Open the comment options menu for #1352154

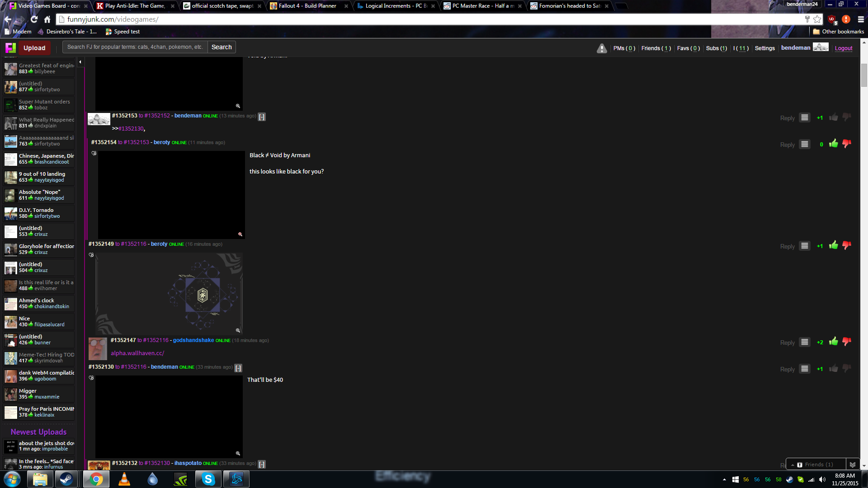pos(805,144)
